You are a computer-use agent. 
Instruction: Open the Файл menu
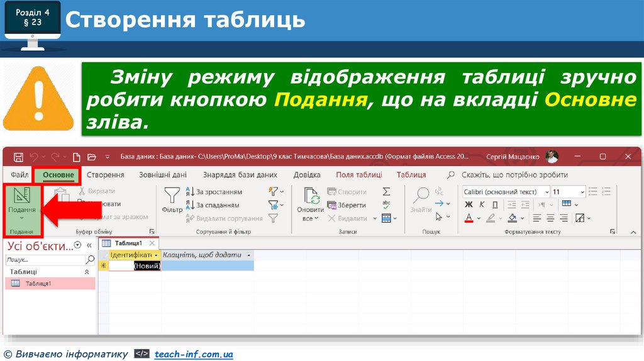[19, 175]
